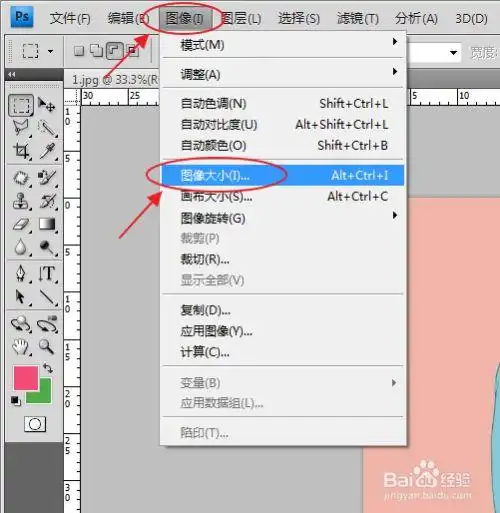500x513 pixels.
Task: Open the 图像(I) menu
Action: click(185, 18)
